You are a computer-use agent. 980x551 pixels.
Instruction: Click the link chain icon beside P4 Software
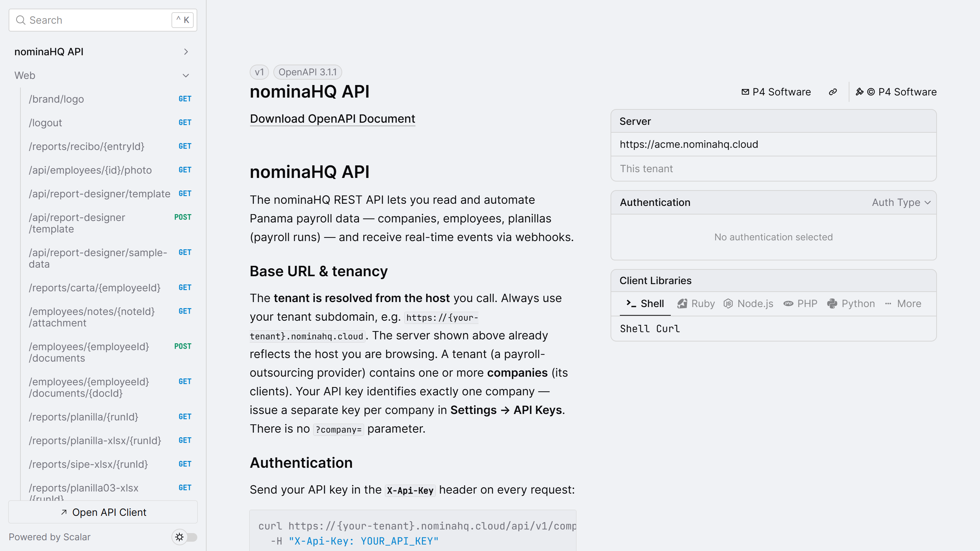point(833,92)
